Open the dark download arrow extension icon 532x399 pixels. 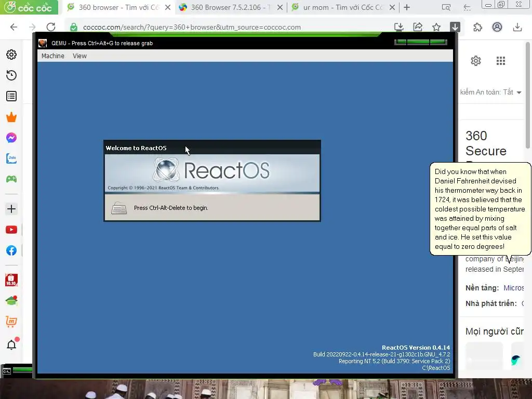(455, 27)
